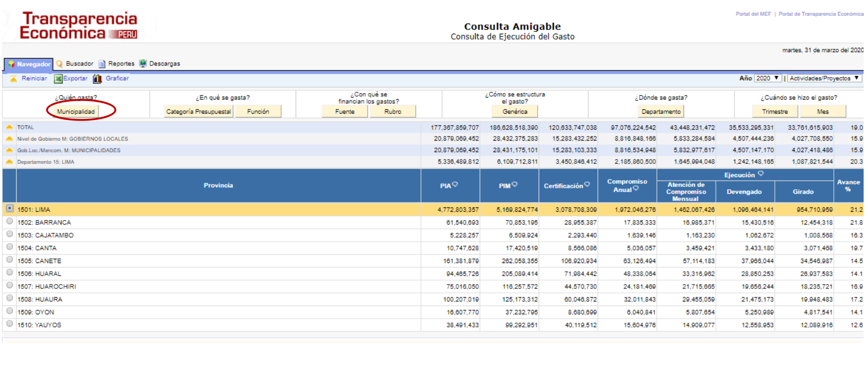Screen dimensions: 868x367
Task: Click the Categoría Presupuestal button
Action: click(198, 112)
